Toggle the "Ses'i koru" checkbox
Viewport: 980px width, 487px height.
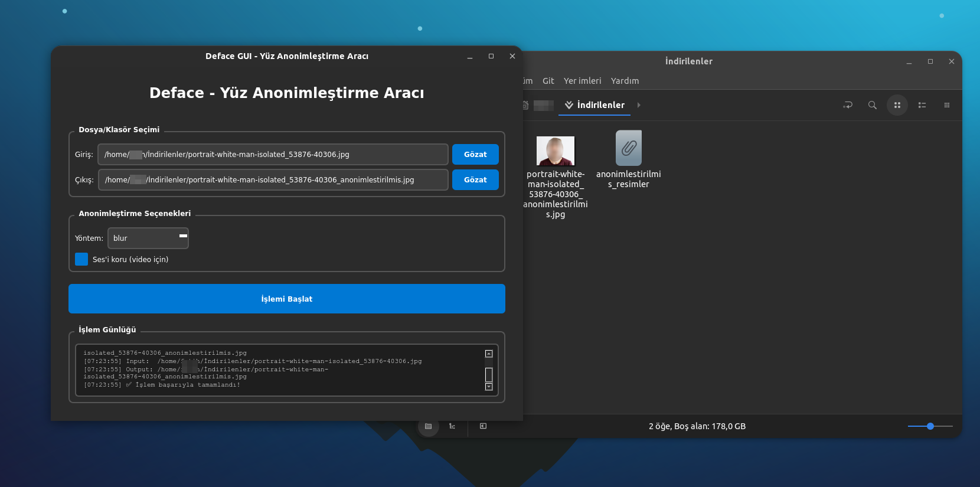[81, 259]
